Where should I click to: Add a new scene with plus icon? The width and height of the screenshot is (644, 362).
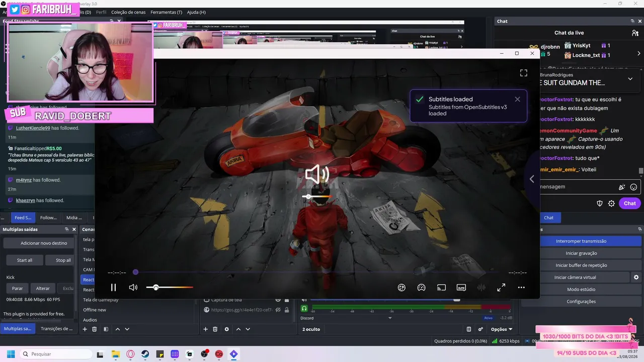coord(85,329)
